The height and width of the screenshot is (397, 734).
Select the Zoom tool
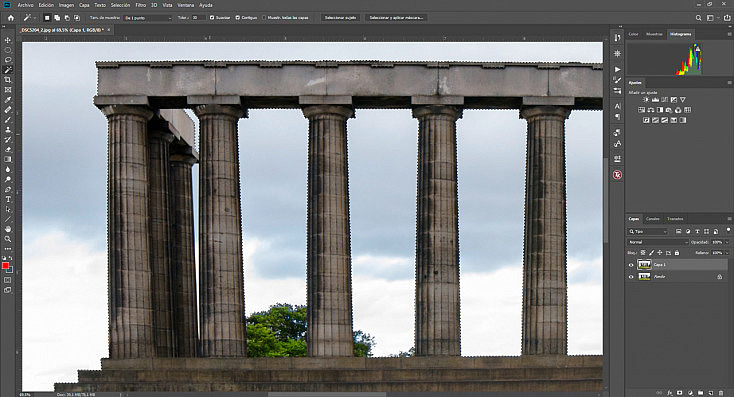click(x=8, y=239)
